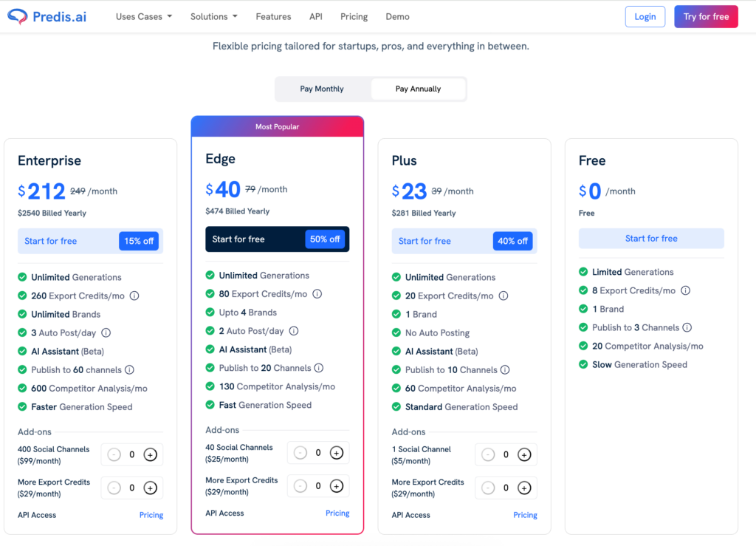756x546 pixels.
Task: Go to the Features page in navigation
Action: (x=273, y=16)
